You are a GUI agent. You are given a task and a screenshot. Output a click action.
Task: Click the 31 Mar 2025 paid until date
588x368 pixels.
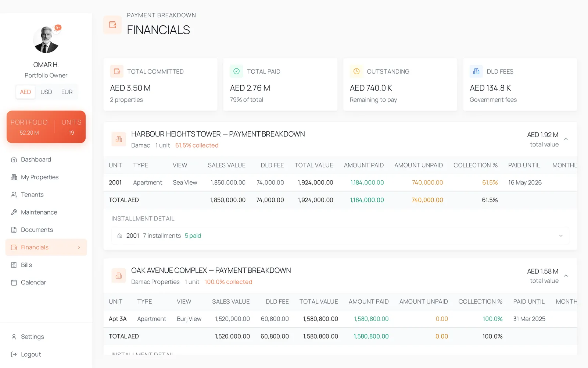529,319
